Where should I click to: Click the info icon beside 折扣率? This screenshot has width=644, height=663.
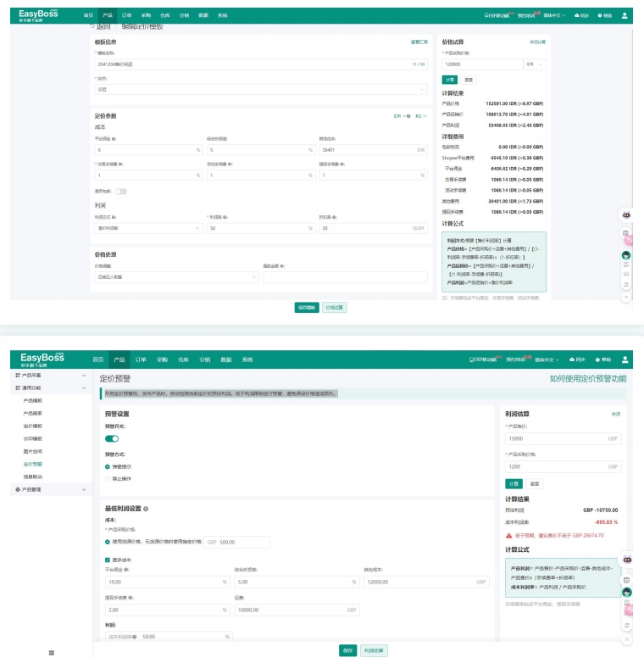pos(335,217)
